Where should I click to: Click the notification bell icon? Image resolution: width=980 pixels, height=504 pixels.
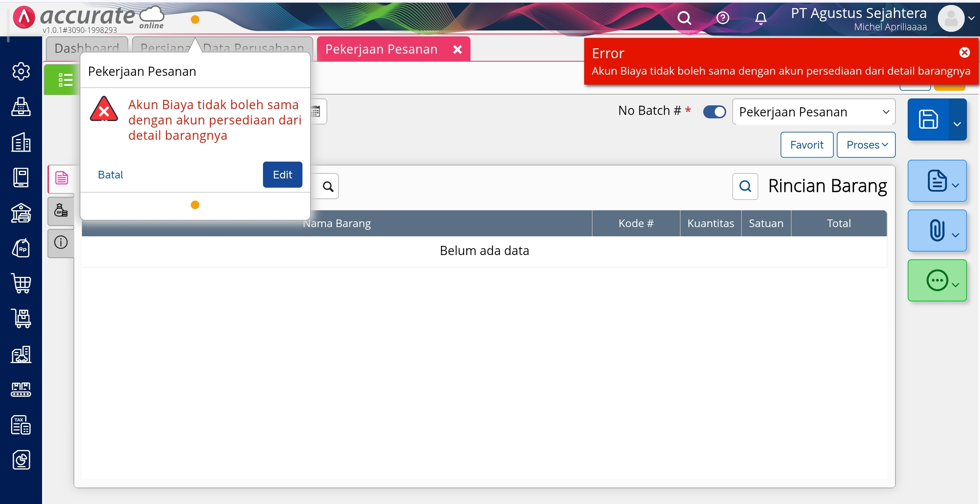point(761,18)
